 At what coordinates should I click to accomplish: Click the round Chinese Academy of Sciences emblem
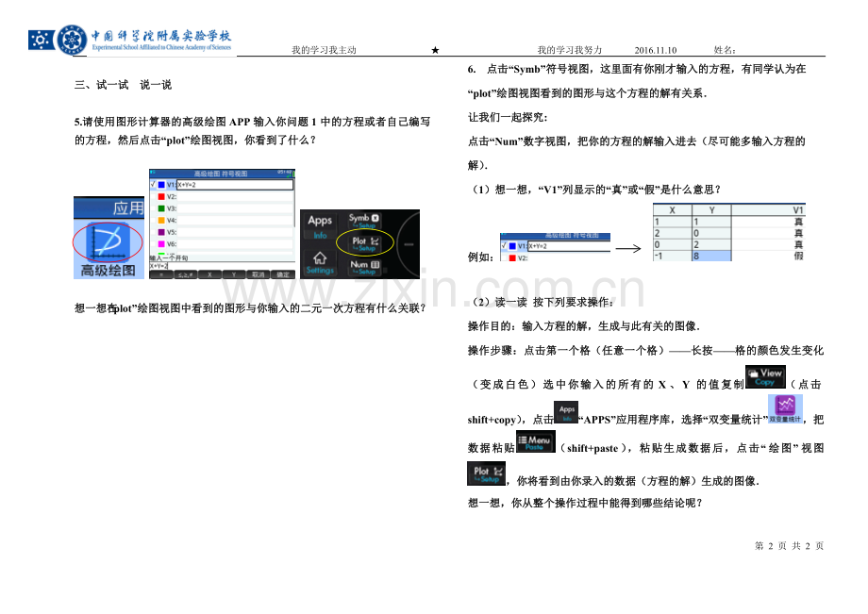(72, 40)
